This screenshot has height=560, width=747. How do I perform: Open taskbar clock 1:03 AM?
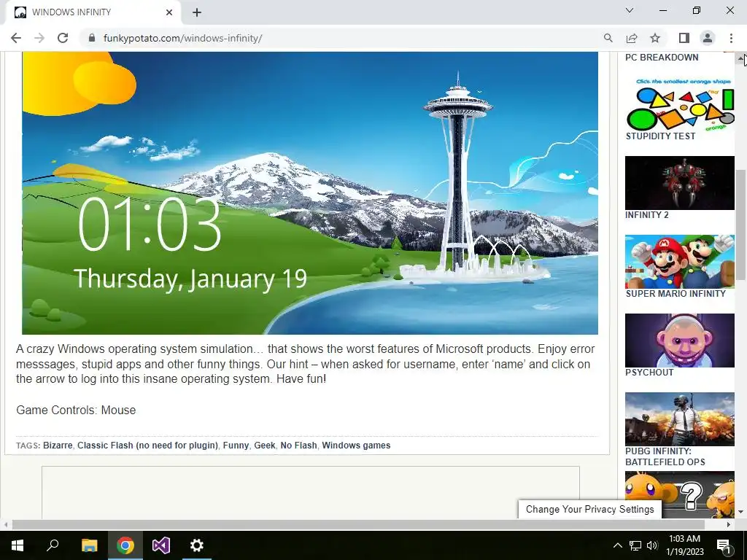[x=684, y=545]
